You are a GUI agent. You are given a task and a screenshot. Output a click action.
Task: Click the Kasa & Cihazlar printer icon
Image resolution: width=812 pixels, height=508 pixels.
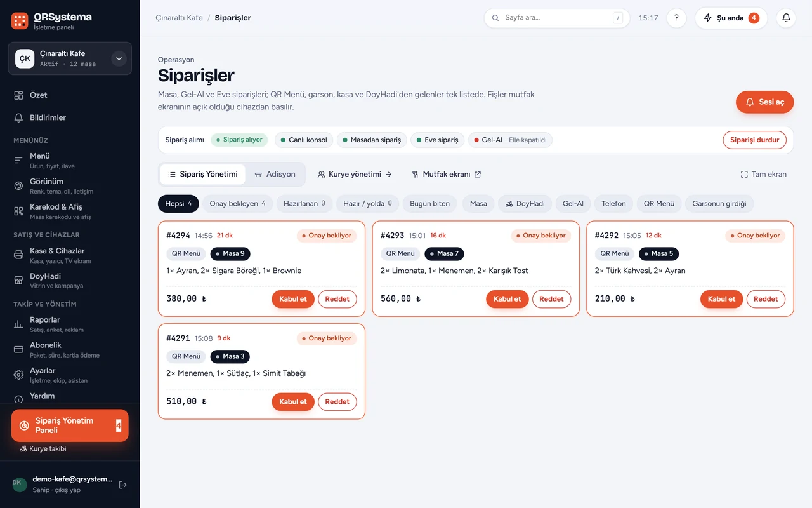18,255
